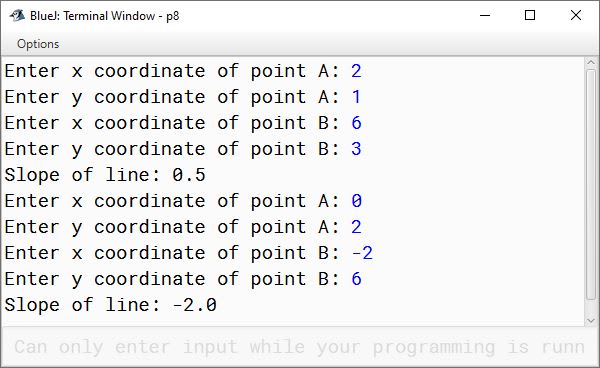
Task: Click the blue input value -2
Action: (x=362, y=253)
